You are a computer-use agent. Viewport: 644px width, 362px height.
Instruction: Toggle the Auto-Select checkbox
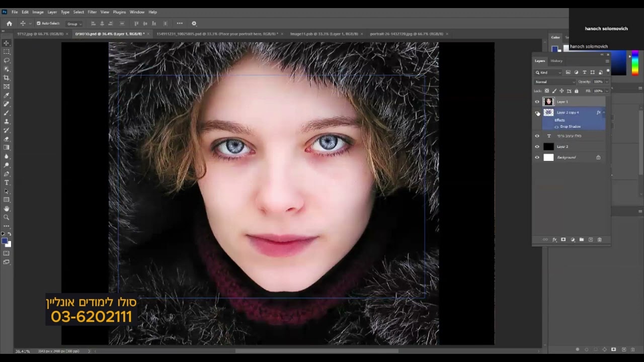[x=38, y=23]
